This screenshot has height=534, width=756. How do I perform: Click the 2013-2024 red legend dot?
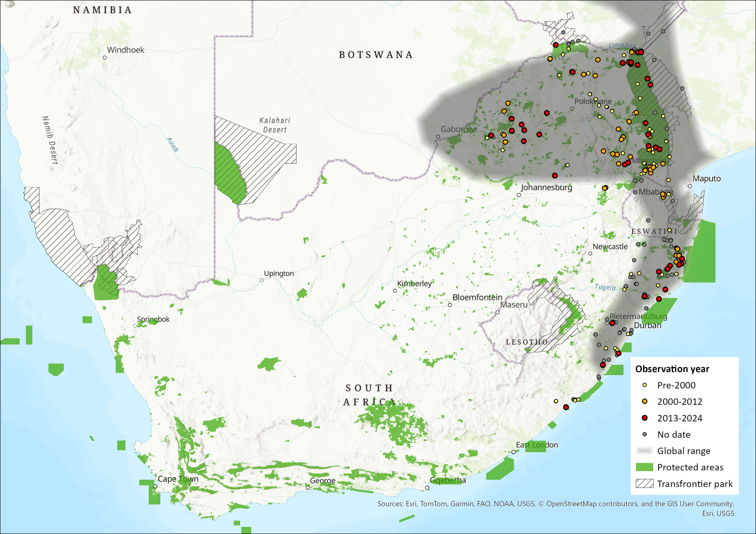click(x=645, y=418)
